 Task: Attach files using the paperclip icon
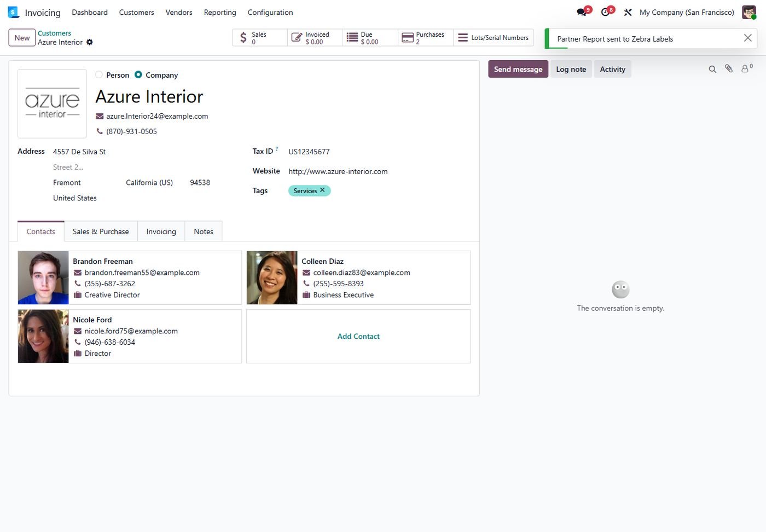tap(729, 69)
